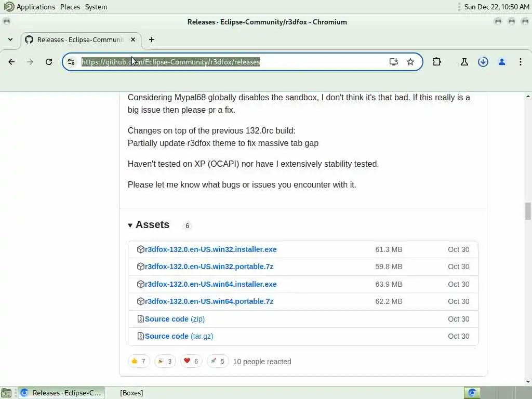Click the 61.3 MB size text

click(389, 249)
